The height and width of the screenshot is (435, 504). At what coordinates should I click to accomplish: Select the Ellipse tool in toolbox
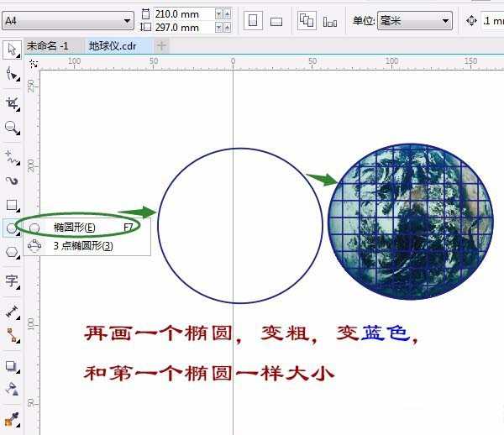tap(12, 228)
